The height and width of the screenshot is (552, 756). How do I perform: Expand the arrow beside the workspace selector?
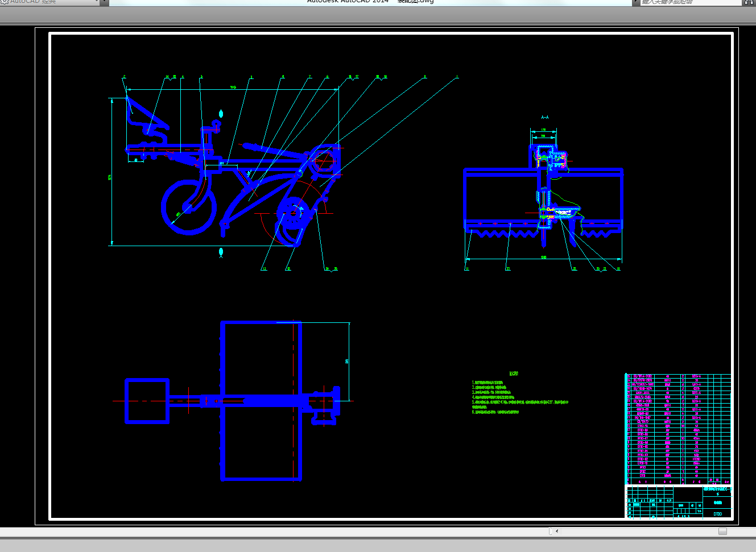[x=104, y=2]
